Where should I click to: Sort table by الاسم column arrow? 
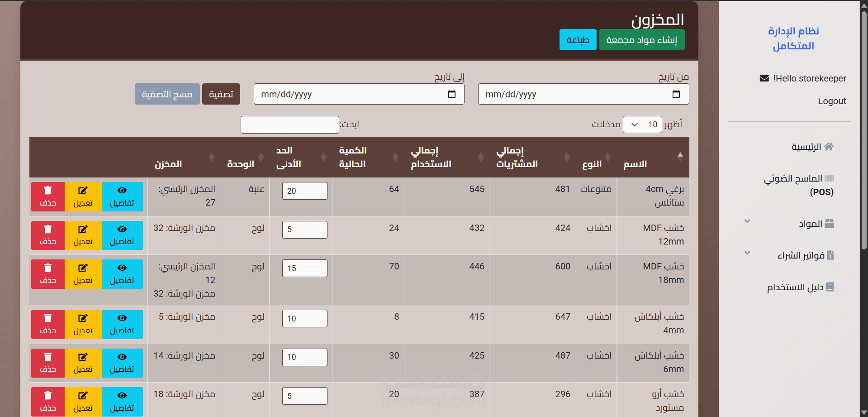(x=680, y=157)
